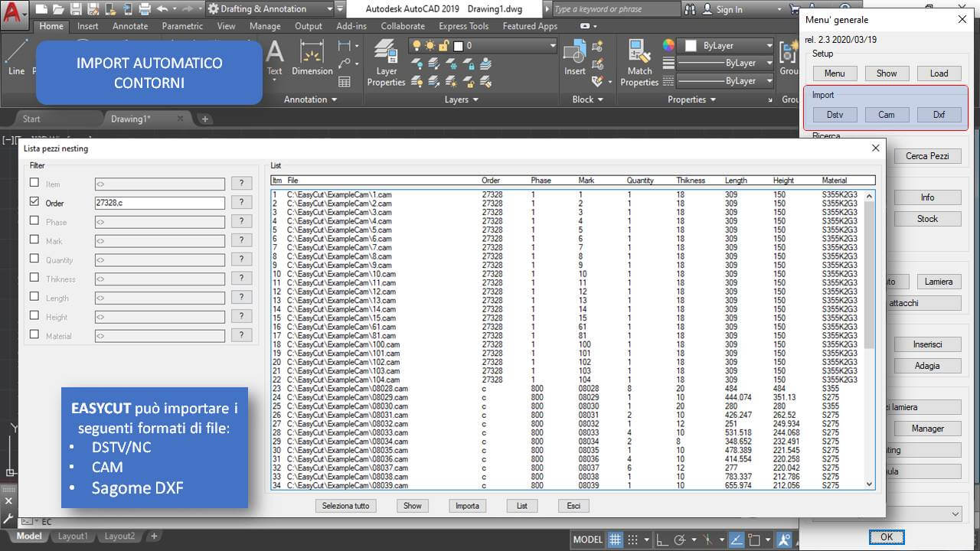Enable the Item filter checkbox
The image size is (980, 551).
pyautogui.click(x=34, y=183)
